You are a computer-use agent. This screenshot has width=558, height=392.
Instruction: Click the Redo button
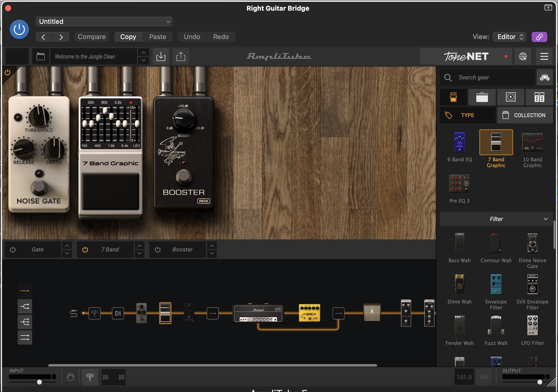point(221,37)
